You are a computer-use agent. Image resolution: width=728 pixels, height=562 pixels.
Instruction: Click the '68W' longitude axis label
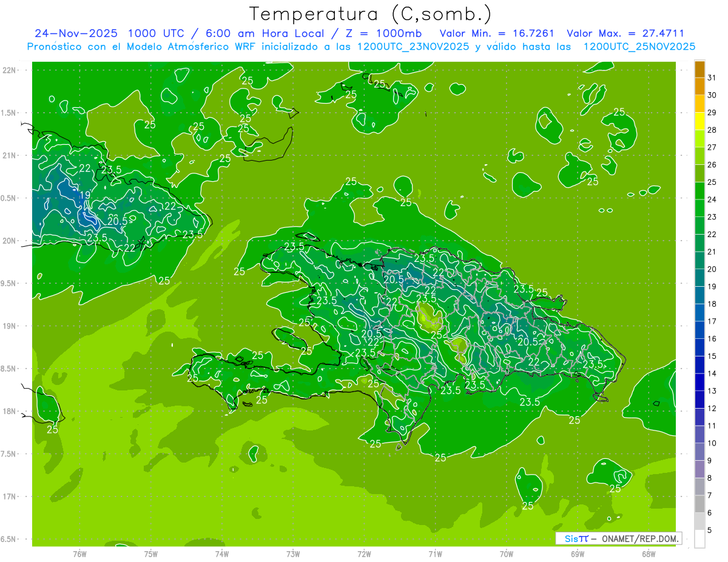(x=649, y=554)
